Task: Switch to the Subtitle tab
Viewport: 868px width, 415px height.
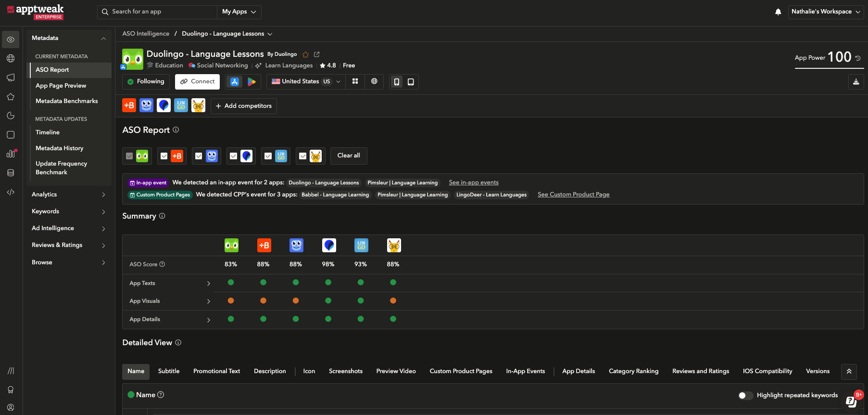Action: 169,371
